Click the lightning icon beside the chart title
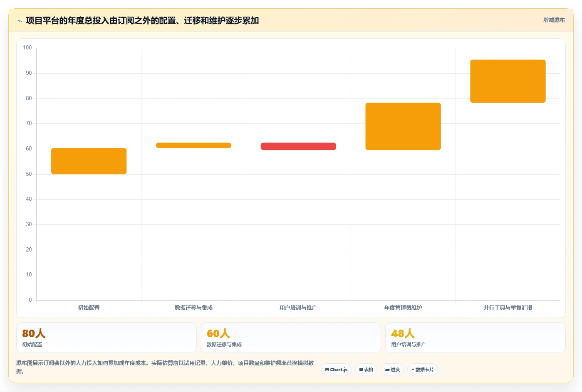Viewport: 582px width, 392px height. pyautogui.click(x=20, y=21)
